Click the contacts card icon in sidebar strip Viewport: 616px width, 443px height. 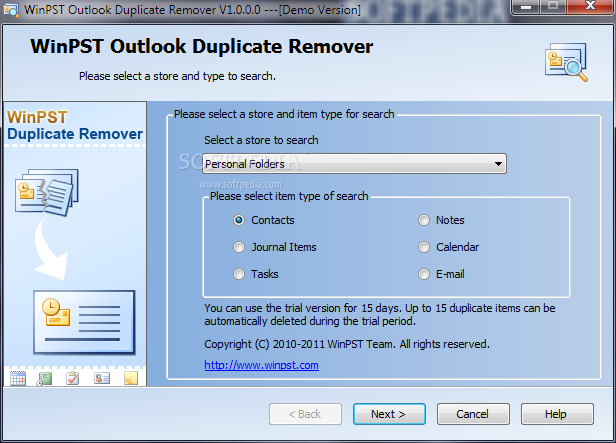[x=102, y=378]
